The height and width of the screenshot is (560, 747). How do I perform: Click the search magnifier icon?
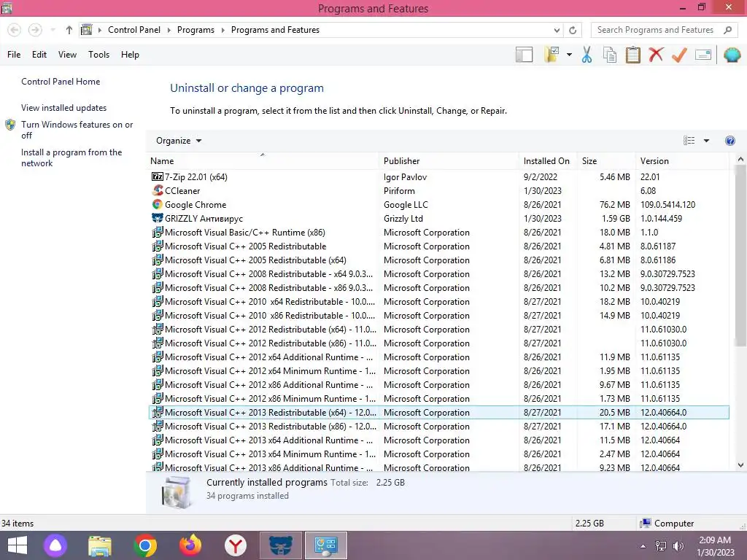coord(727,30)
